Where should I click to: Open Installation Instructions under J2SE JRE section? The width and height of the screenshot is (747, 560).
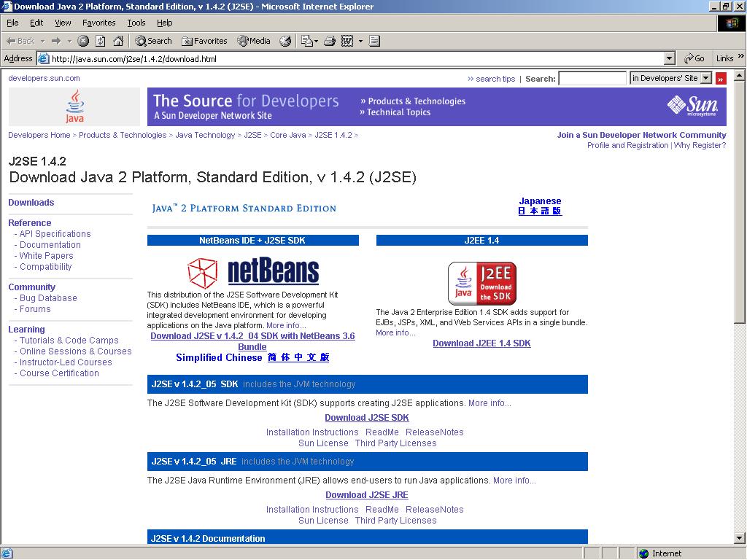tap(312, 510)
